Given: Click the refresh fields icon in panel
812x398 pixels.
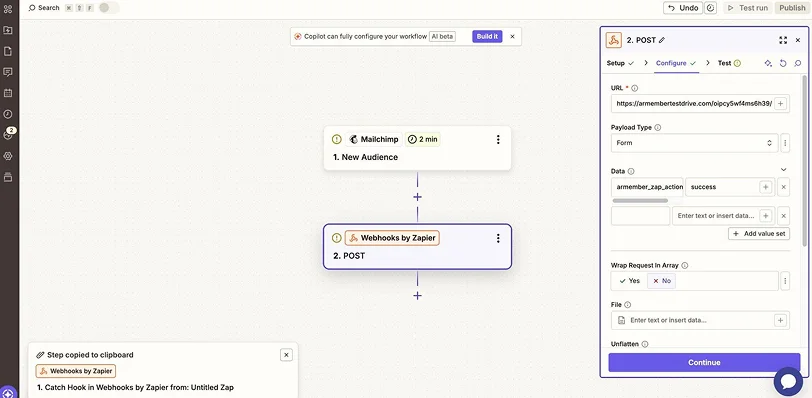Looking at the screenshot, I should (x=783, y=63).
